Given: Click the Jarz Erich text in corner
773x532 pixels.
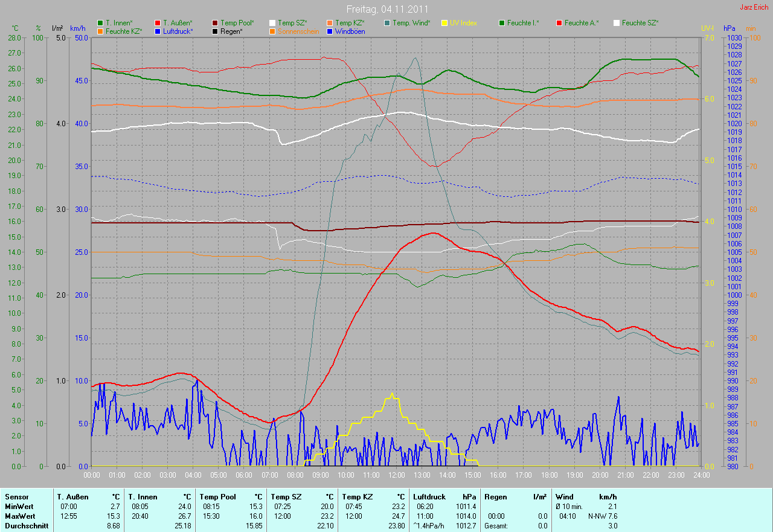Looking at the screenshot, I should (755, 7).
